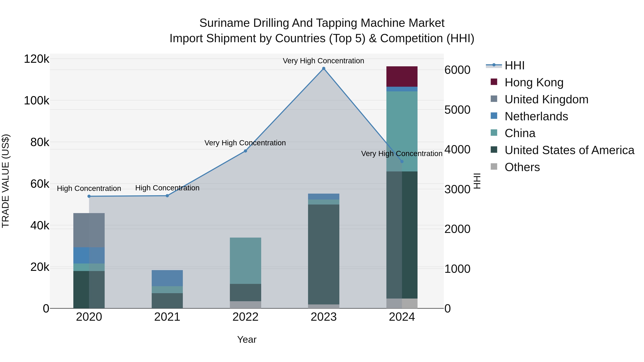Click the 2024 x-axis label

[x=402, y=317]
